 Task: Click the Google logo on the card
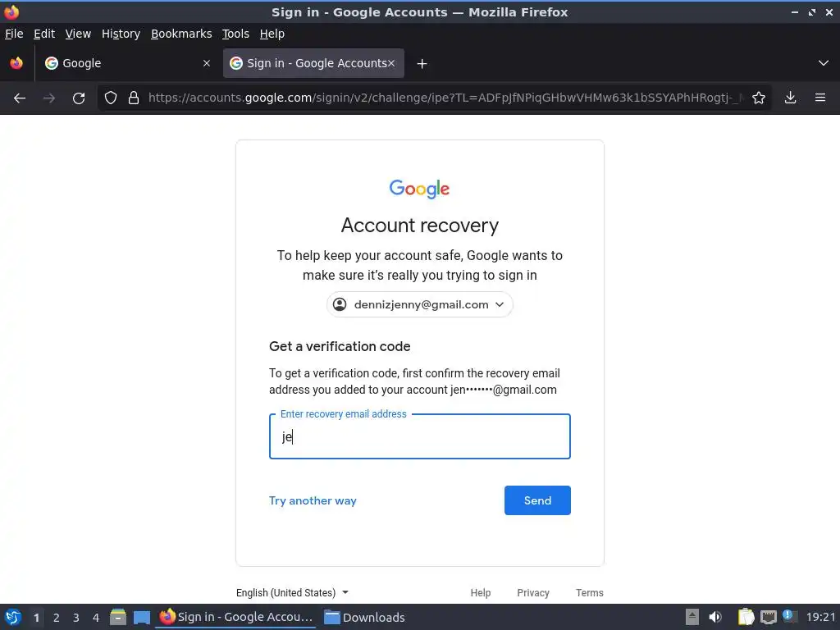[x=419, y=189]
